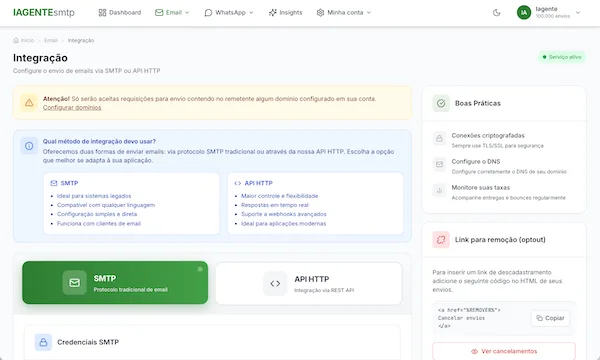Click the Iagente account name
Image resolution: width=600 pixels, height=360 pixels.
[546, 9]
